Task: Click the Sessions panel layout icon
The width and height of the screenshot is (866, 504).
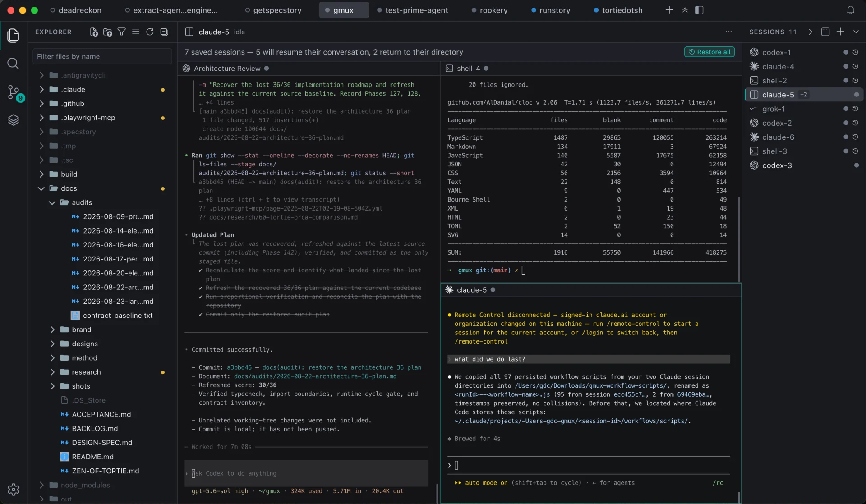Action: point(825,32)
